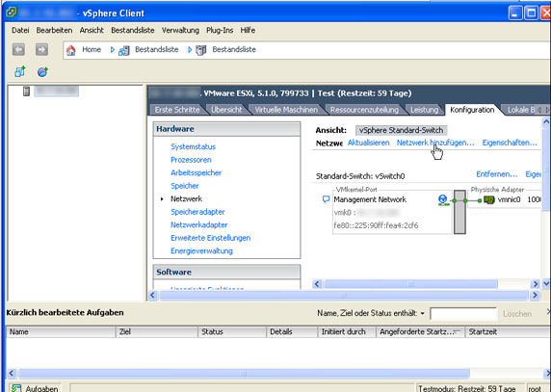Open the Hilfe menu

248,30
